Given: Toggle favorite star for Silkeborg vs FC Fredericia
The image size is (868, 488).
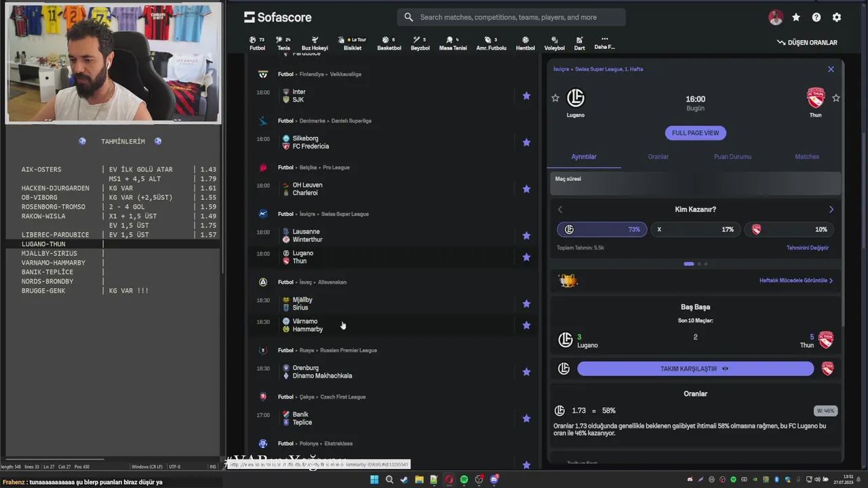Looking at the screenshot, I should click(526, 142).
